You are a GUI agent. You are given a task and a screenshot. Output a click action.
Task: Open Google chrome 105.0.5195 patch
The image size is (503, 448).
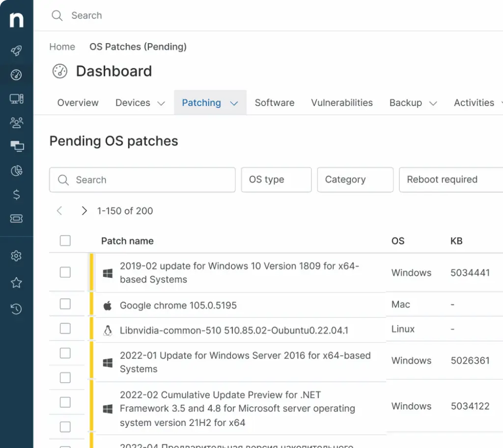pyautogui.click(x=178, y=305)
